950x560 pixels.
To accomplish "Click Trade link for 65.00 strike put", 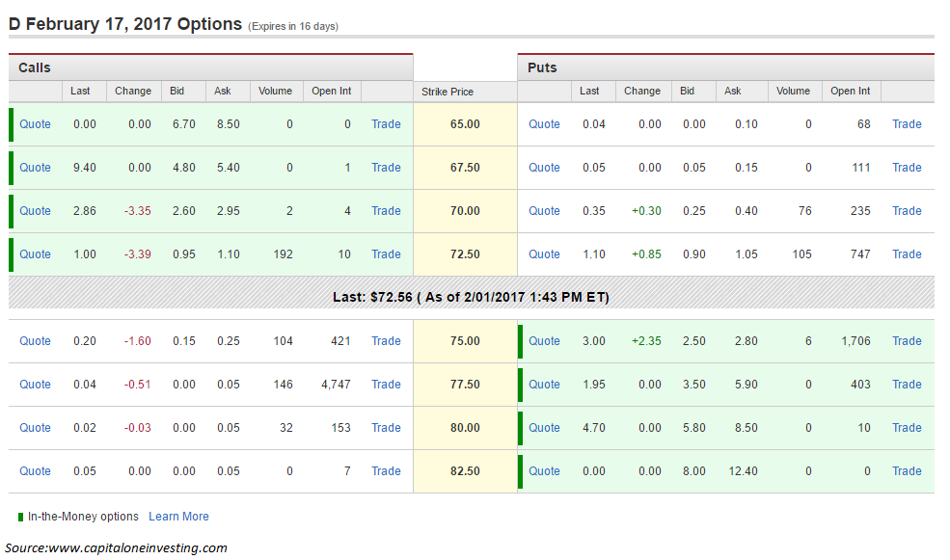I will pyautogui.click(x=907, y=124).
